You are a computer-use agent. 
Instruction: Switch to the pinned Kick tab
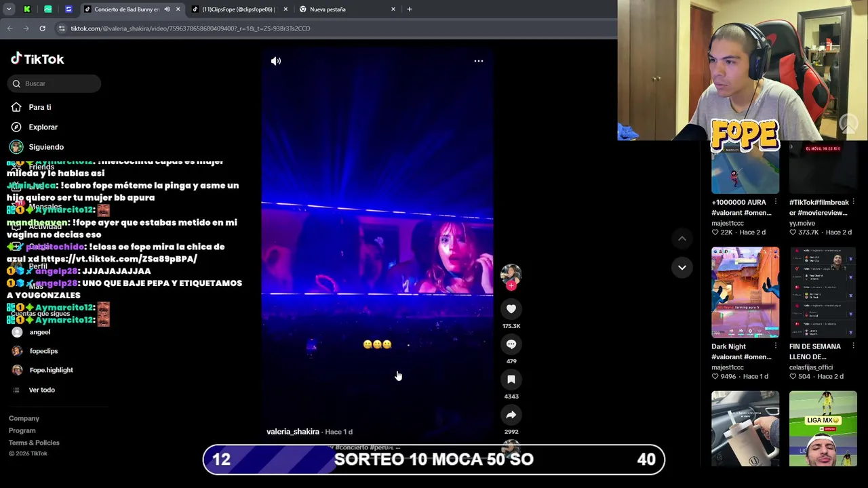[27, 9]
